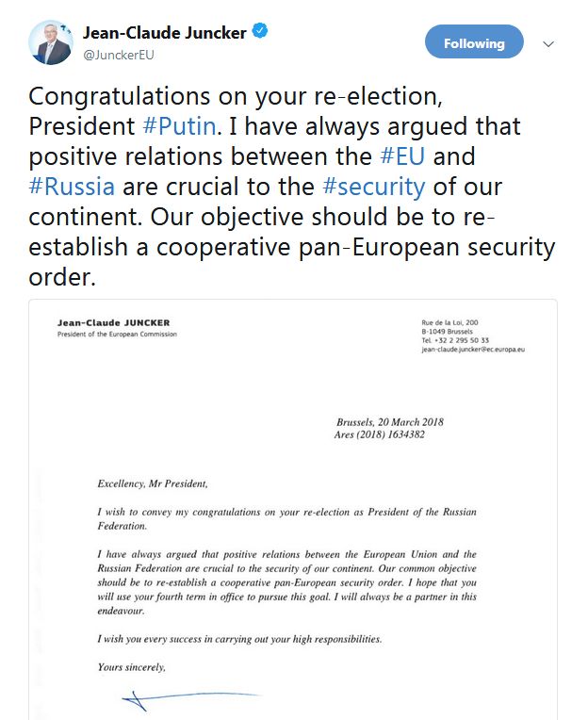Open the #Russia hashtag
Viewport: 588px width, 720px height.
[x=71, y=186]
